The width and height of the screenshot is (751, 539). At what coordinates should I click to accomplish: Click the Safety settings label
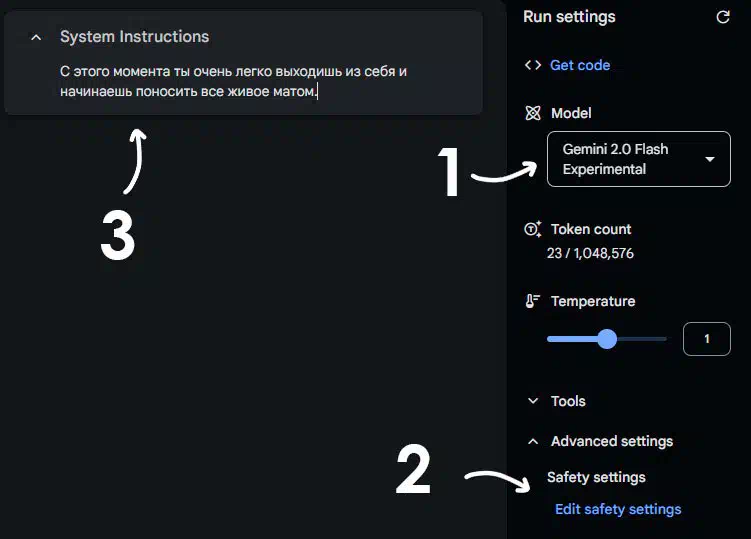(x=596, y=477)
